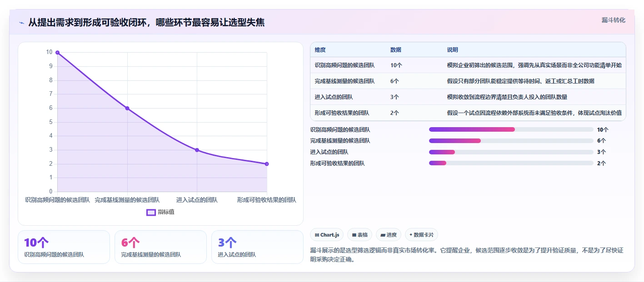644x282 pixels.
Task: Click the 3个 stat card
Action: [x=257, y=247]
